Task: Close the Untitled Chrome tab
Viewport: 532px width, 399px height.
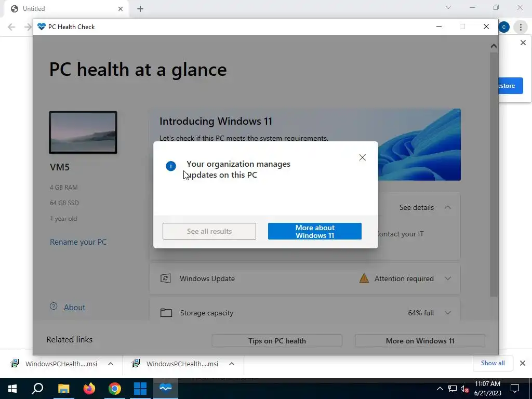Action: click(121, 9)
